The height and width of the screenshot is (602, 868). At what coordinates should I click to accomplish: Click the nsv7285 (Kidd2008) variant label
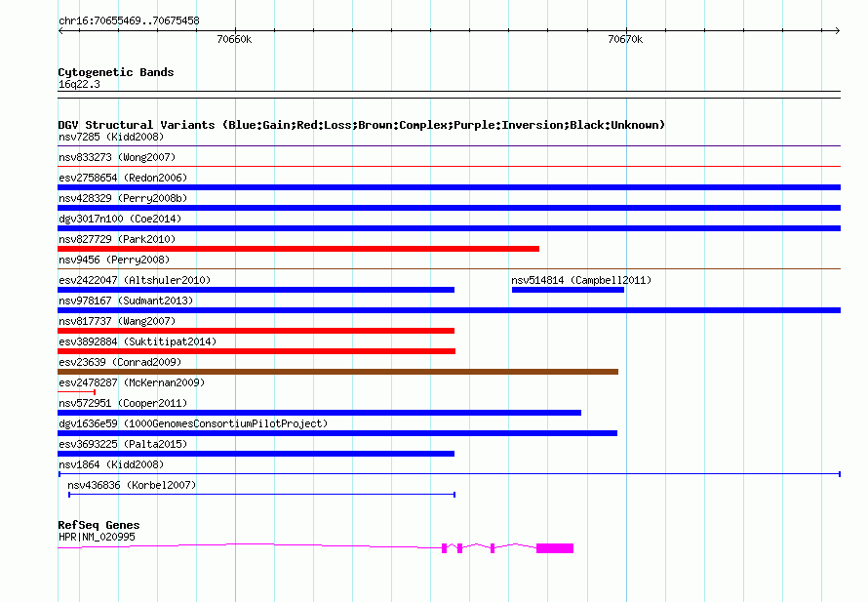point(111,137)
